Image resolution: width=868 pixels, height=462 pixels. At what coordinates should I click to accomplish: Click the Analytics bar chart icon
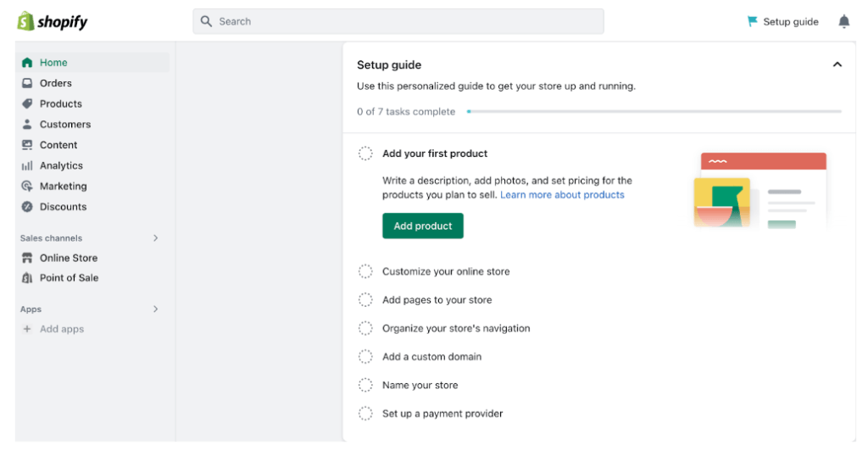[x=27, y=165]
